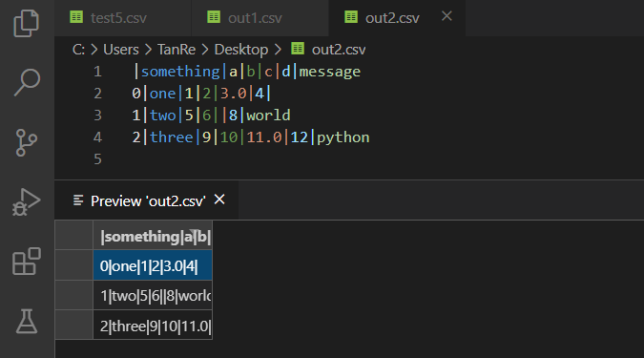
Task: Open the Explorer view icon
Action: [27, 24]
